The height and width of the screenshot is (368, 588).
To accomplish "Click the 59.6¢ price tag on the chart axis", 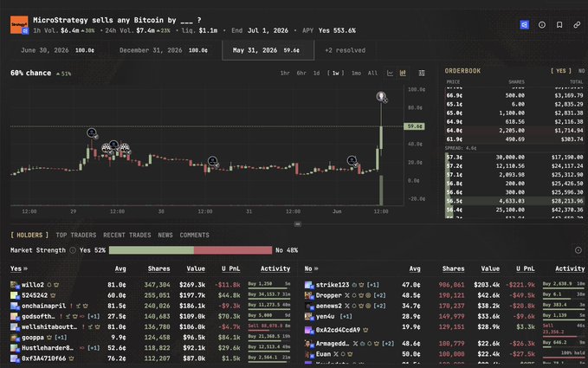I will pyautogui.click(x=414, y=126).
